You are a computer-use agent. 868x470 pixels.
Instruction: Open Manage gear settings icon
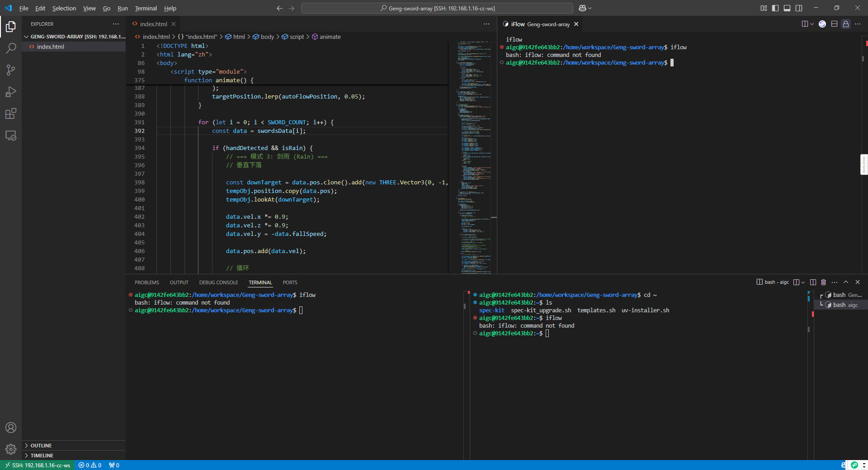(11, 449)
